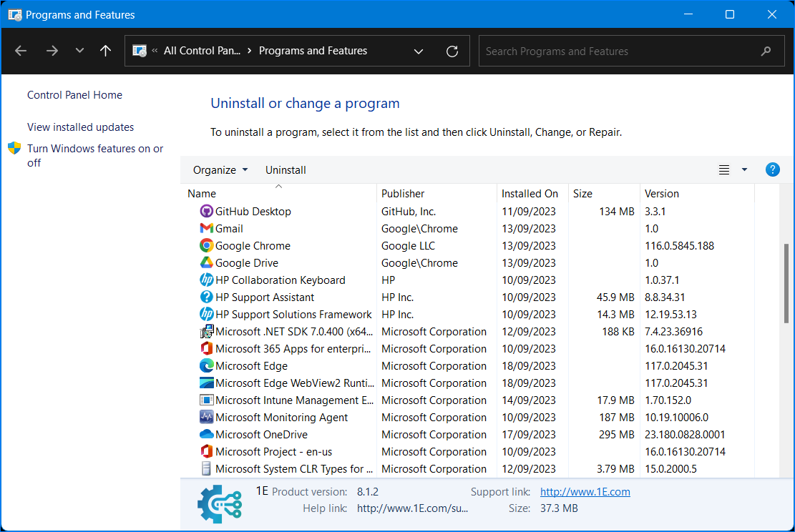This screenshot has width=795, height=532.
Task: Open View installed updates link
Action: point(81,127)
